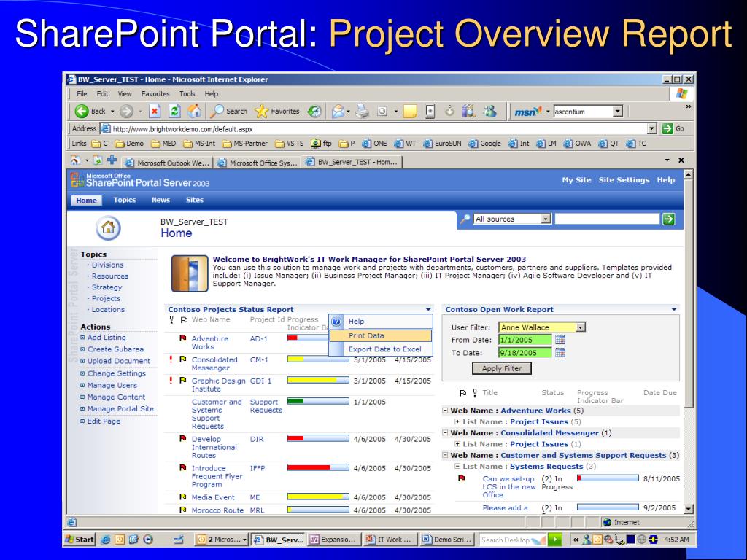Click the msn butterfly logo
The height and width of the screenshot is (560, 747).
click(x=528, y=112)
